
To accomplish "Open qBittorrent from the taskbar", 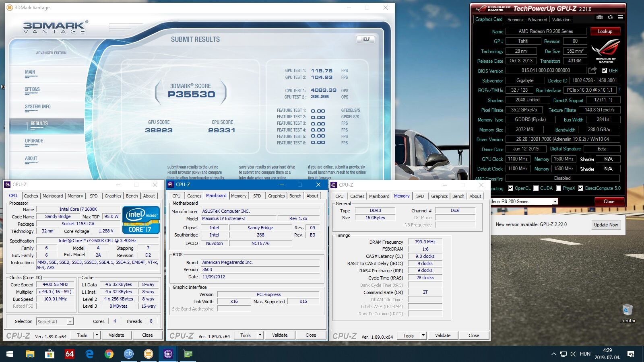I will pyautogui.click(x=128, y=354).
